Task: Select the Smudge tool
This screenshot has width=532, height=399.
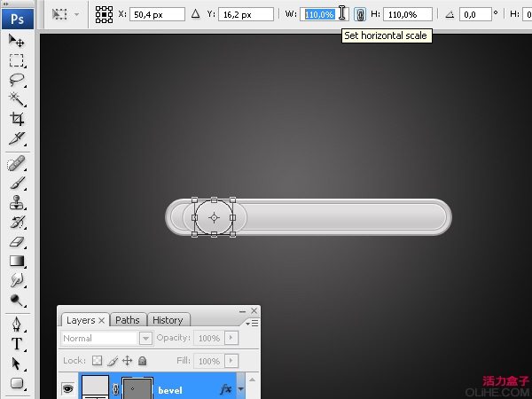Action: 16,280
